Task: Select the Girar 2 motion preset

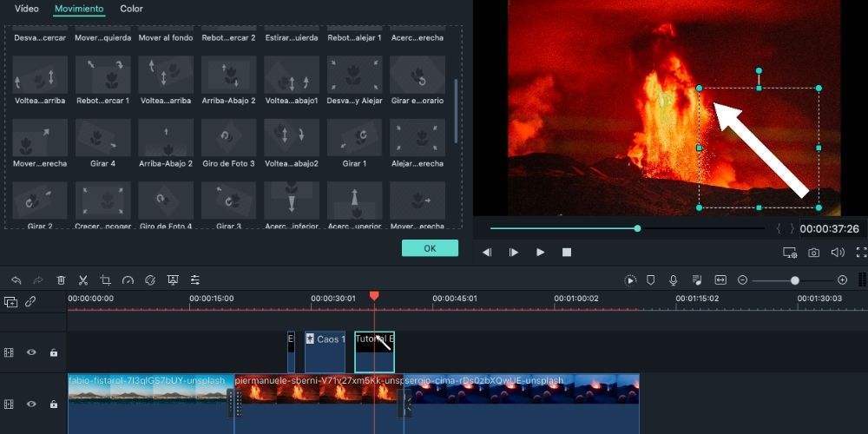Action: (x=40, y=205)
